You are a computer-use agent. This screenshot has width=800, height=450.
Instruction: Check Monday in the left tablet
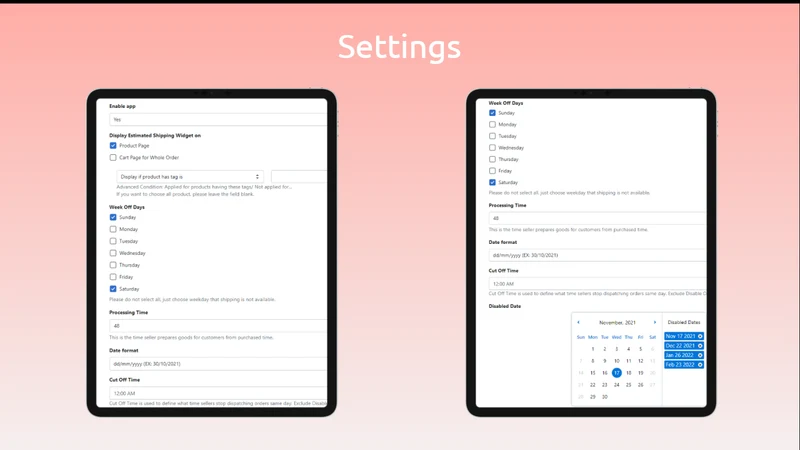(113, 229)
